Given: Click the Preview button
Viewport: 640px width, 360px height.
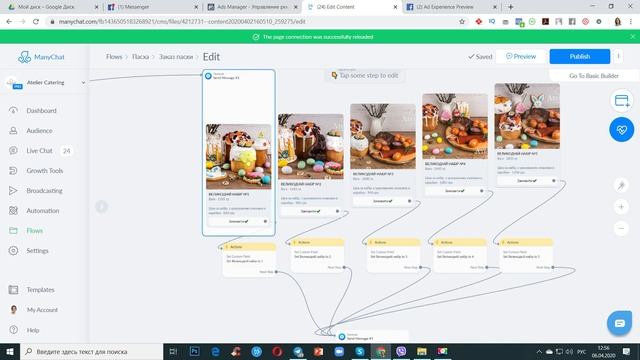Looking at the screenshot, I should click(x=521, y=56).
